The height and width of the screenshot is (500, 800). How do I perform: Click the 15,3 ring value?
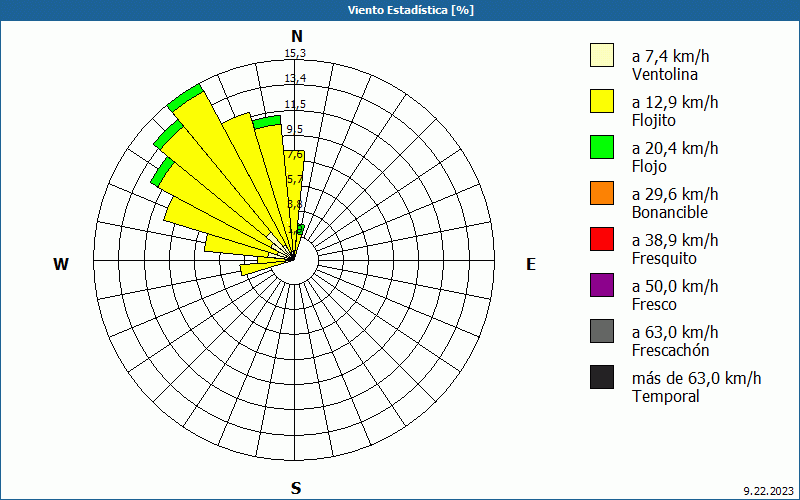pos(295,54)
